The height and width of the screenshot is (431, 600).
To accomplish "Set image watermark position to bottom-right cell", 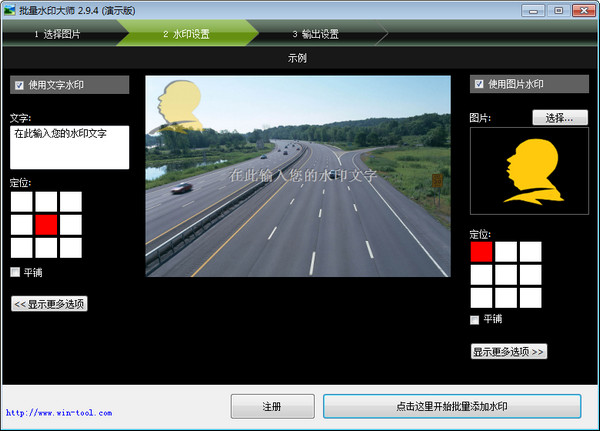I will [x=531, y=297].
